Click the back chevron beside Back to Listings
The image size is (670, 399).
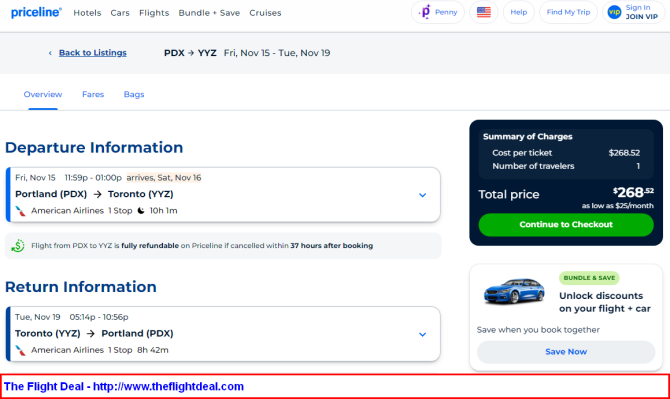50,53
